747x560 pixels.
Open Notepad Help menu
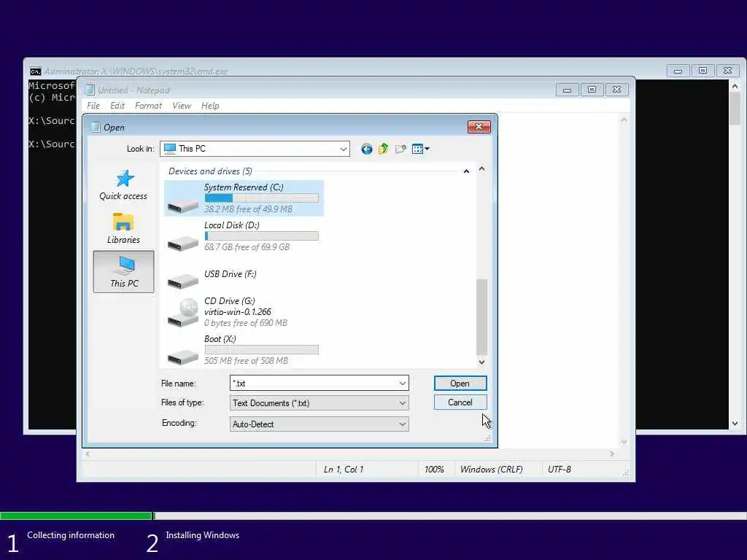pos(210,106)
